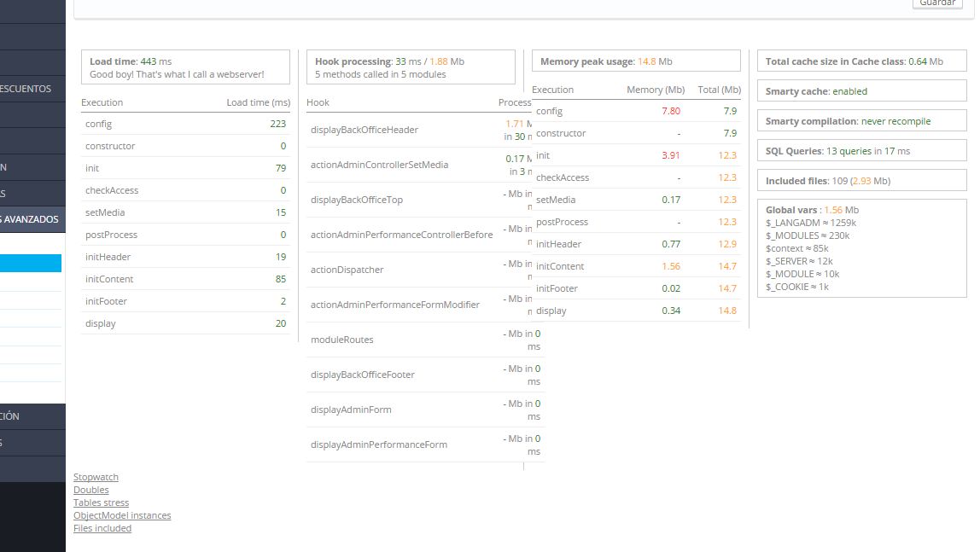This screenshot has width=980, height=552.
Task: Click the initHeader memory value 0.77
Action: (x=671, y=244)
